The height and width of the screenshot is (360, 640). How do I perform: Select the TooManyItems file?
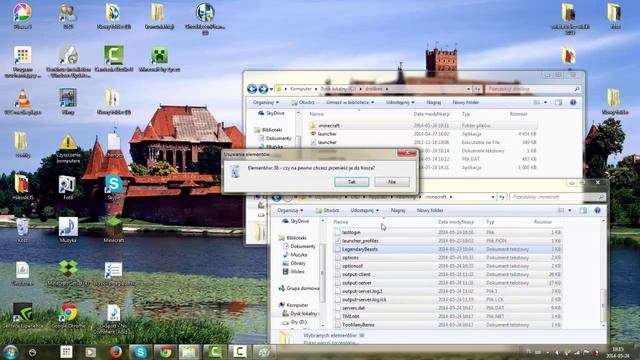tap(448, 325)
